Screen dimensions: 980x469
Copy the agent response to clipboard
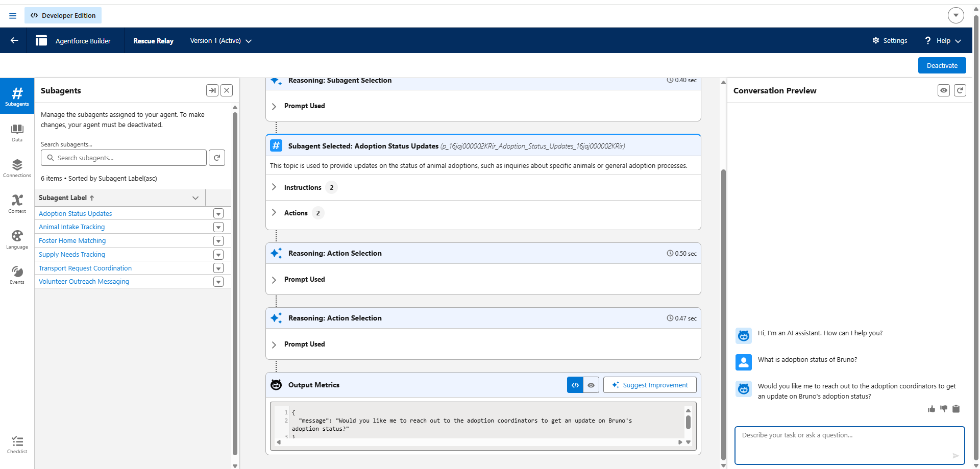pyautogui.click(x=956, y=409)
